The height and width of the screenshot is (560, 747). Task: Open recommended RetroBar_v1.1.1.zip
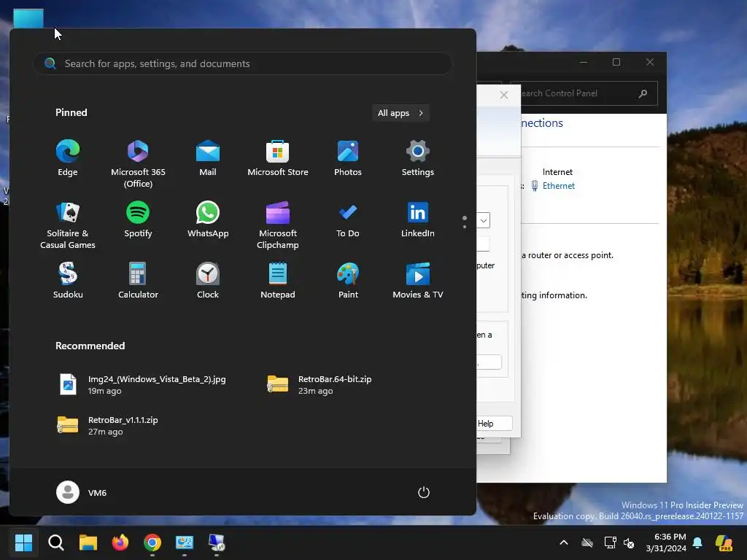point(107,425)
